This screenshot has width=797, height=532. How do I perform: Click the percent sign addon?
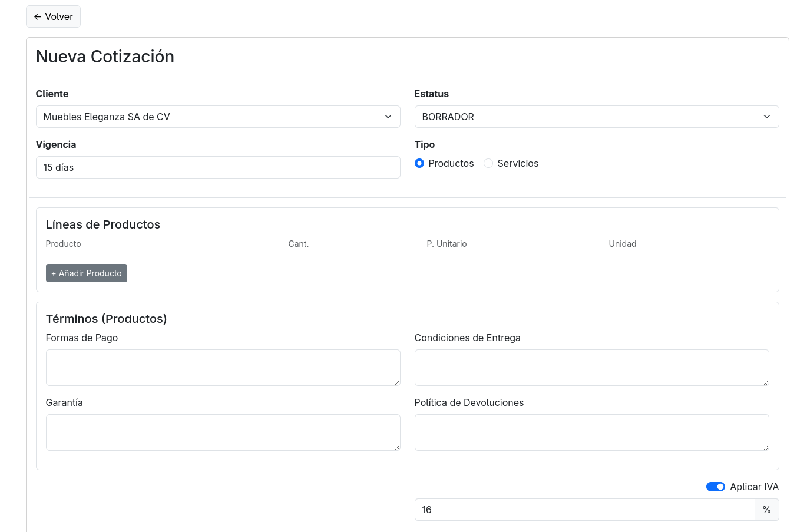point(766,510)
